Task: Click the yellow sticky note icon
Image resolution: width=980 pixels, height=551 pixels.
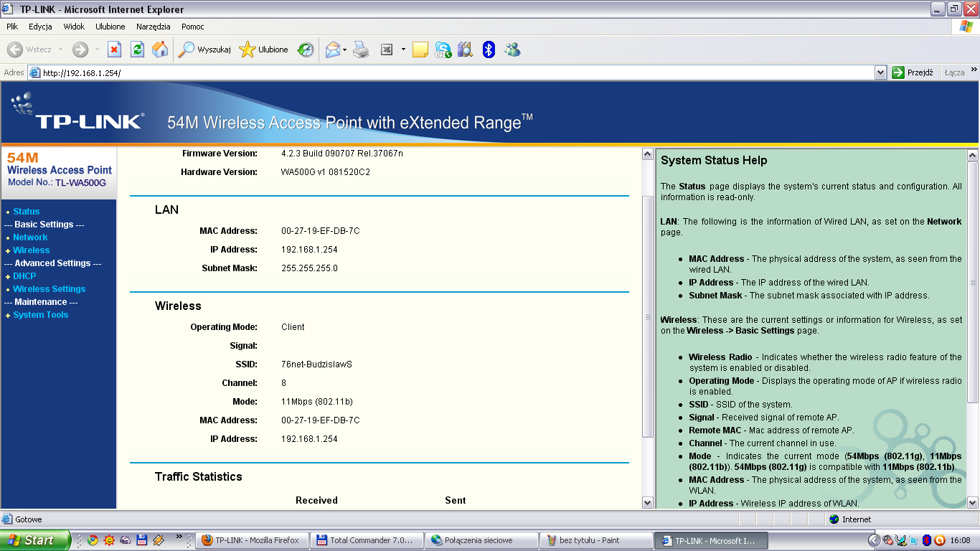Action: pos(420,50)
